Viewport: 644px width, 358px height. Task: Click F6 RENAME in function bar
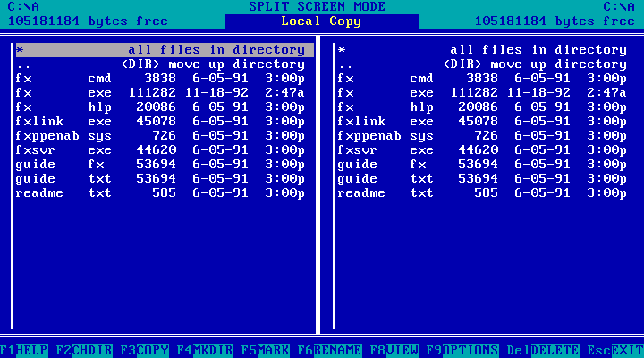pyautogui.click(x=329, y=350)
